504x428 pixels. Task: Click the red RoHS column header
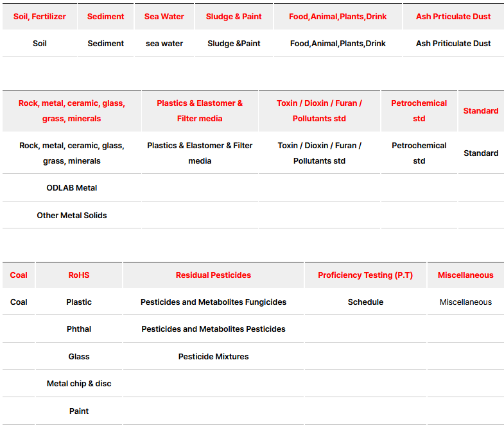coord(79,275)
